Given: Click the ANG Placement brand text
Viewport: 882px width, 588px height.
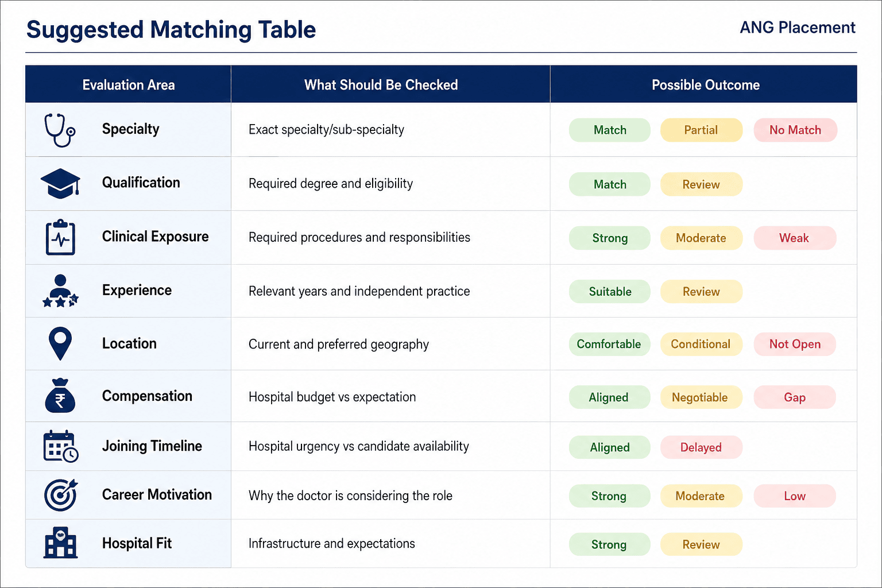Looking at the screenshot, I should (x=797, y=28).
